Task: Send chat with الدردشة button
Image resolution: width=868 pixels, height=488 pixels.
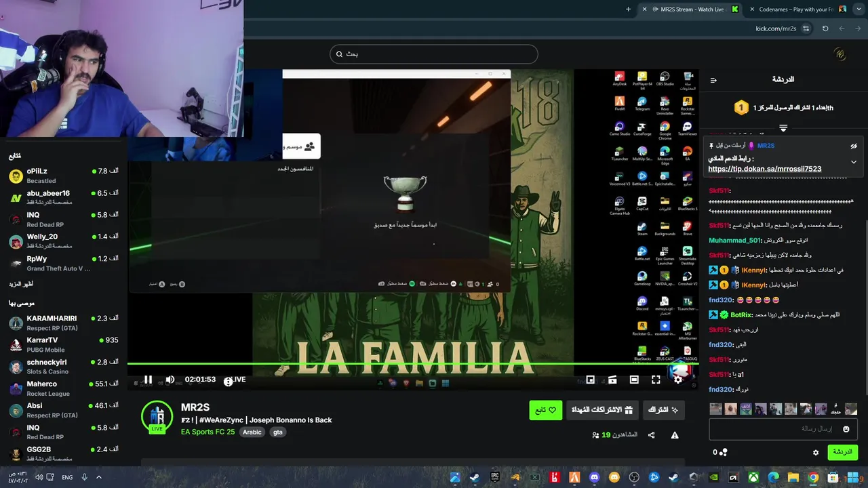Action: point(842,452)
